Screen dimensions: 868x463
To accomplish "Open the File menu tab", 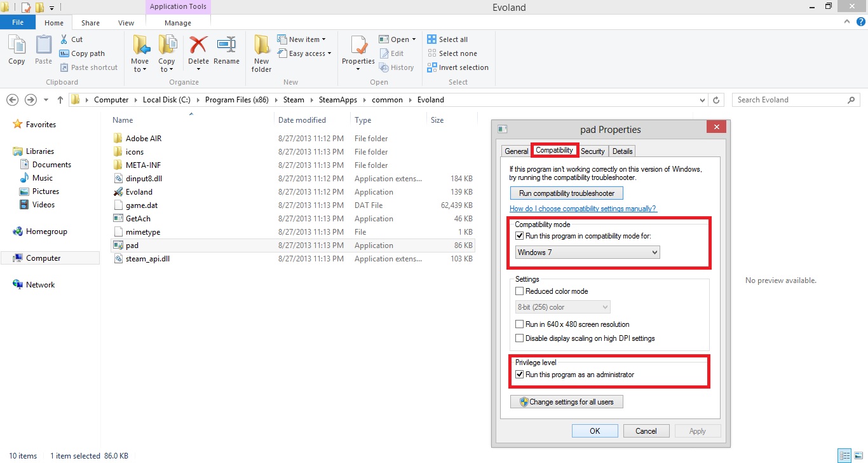I will coord(18,23).
